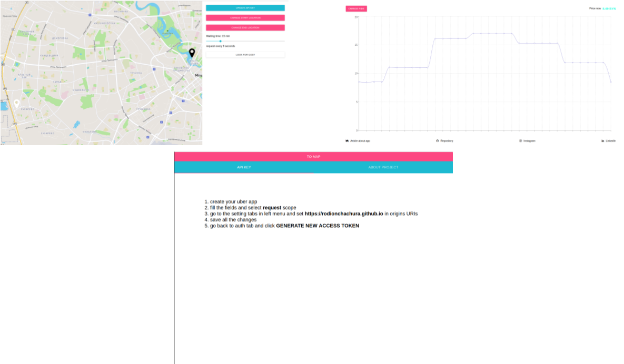624x364 pixels.
Task: Switch to the ABOUT PROJECT tab
Action: pyautogui.click(x=383, y=167)
